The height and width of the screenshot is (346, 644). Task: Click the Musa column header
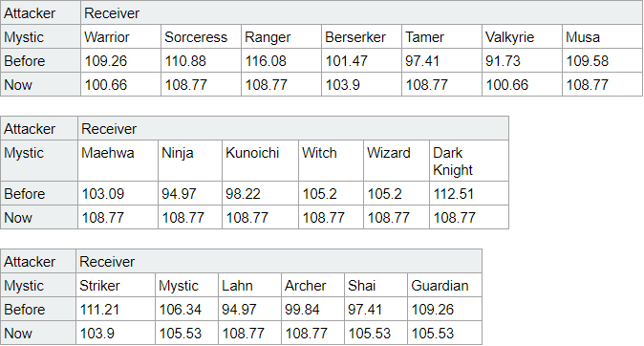click(602, 37)
